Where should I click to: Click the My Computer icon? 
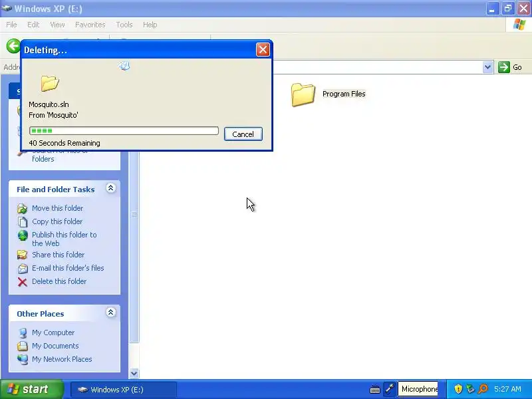coord(23,333)
